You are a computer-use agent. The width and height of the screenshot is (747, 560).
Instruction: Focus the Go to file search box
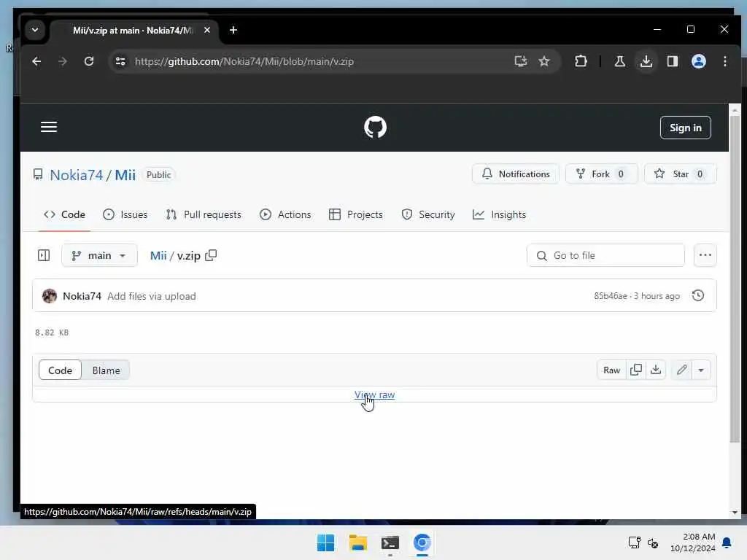pyautogui.click(x=605, y=256)
